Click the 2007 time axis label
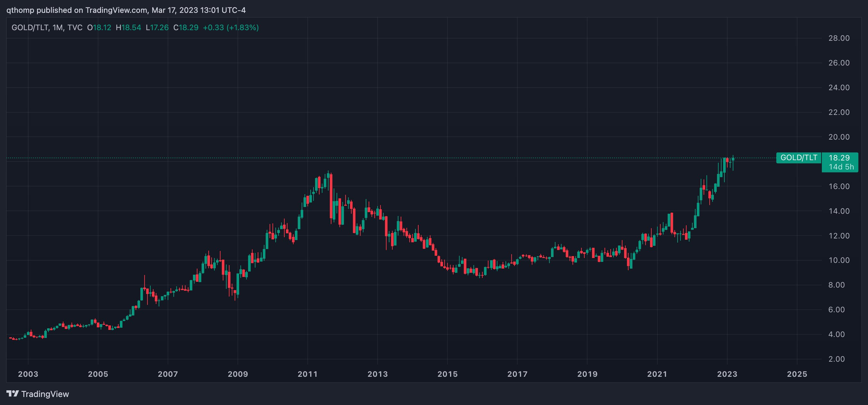Image resolution: width=868 pixels, height=405 pixels. (168, 374)
